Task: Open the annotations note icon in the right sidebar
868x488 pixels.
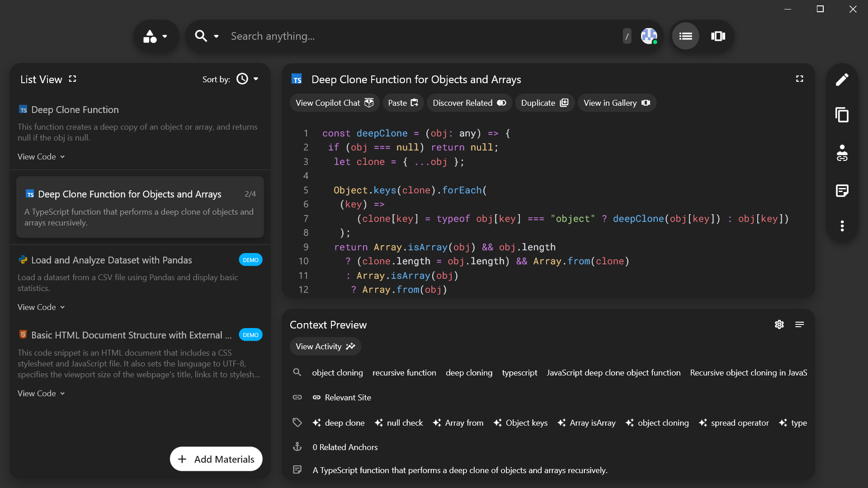Action: coord(842,191)
